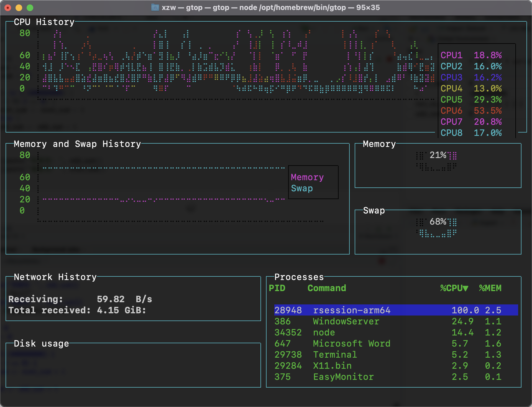This screenshot has height=407, width=532.
Task: Select the EasyMonitor process row
Action: point(396,377)
